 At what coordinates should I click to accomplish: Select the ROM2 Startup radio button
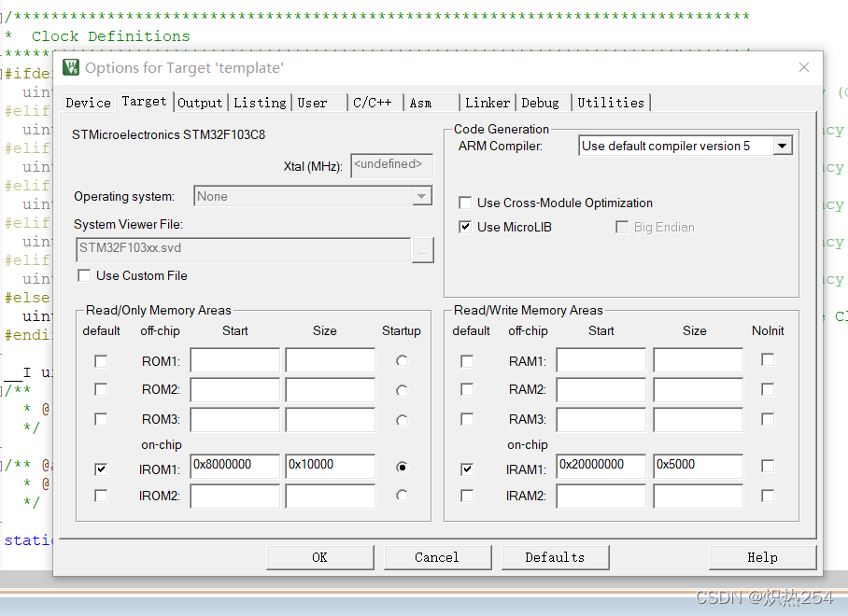[402, 390]
